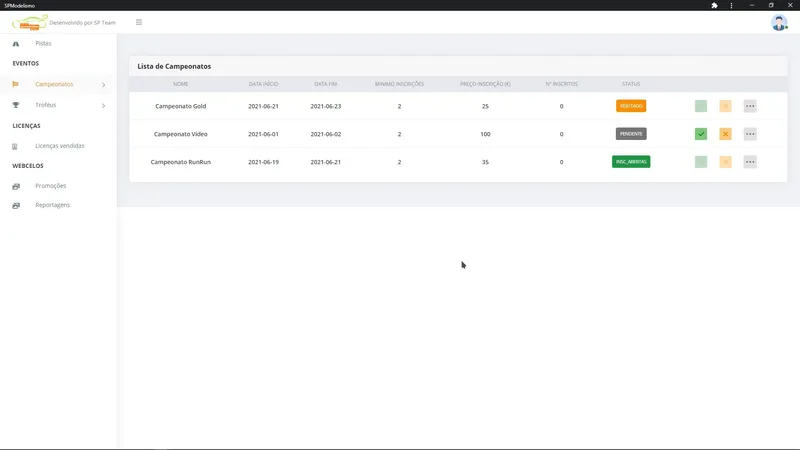Click the REJEITADO status badge
The width and height of the screenshot is (800, 450).
(631, 106)
